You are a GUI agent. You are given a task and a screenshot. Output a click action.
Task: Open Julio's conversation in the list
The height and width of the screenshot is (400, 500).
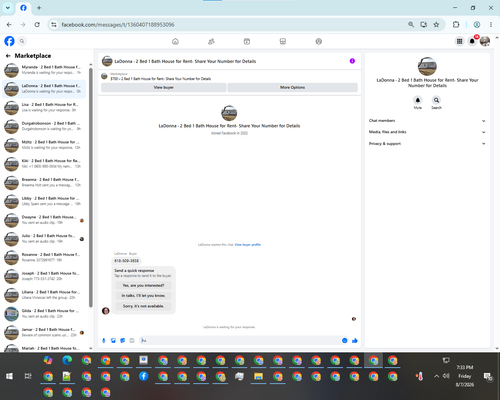click(x=44, y=238)
